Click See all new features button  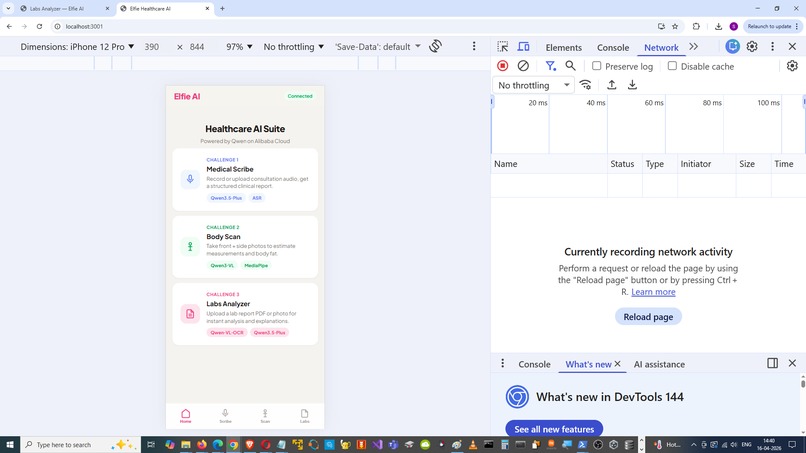(x=554, y=429)
